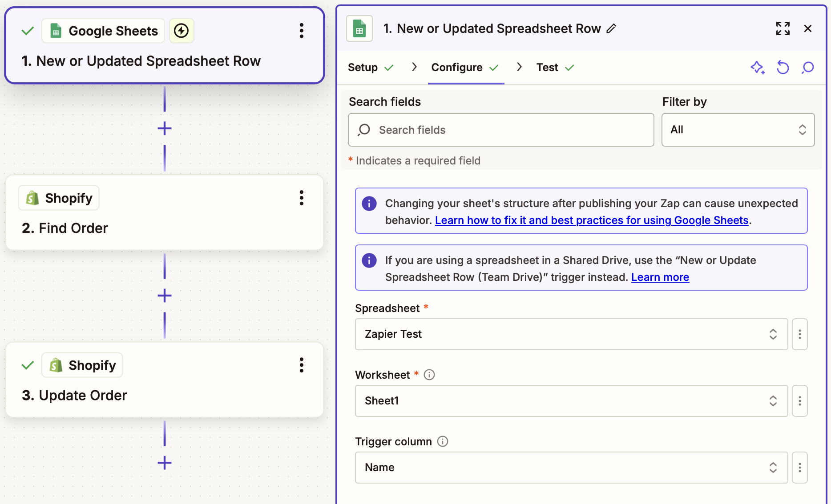Add a step after the Google Sheets trigger

165,128
